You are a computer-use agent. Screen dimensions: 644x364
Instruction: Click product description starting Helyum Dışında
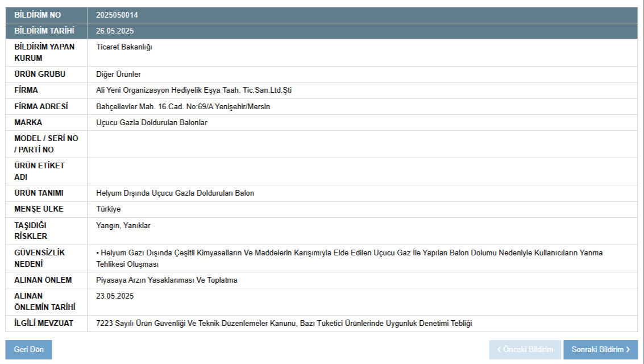175,193
